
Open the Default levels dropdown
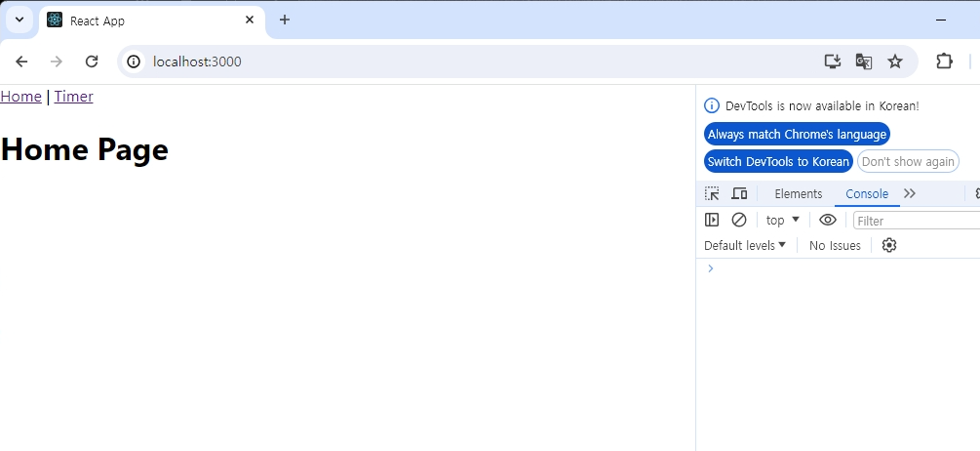pyautogui.click(x=744, y=245)
